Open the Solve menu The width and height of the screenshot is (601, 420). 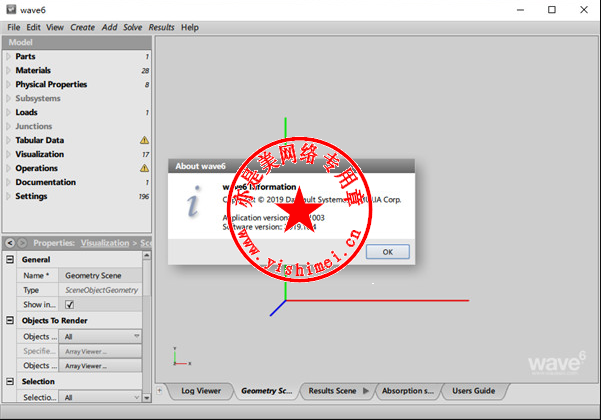tap(133, 27)
